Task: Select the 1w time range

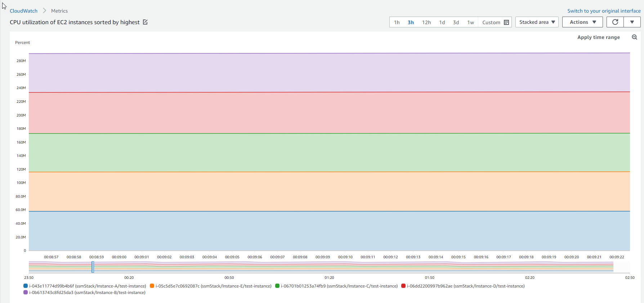Action: 471,22
